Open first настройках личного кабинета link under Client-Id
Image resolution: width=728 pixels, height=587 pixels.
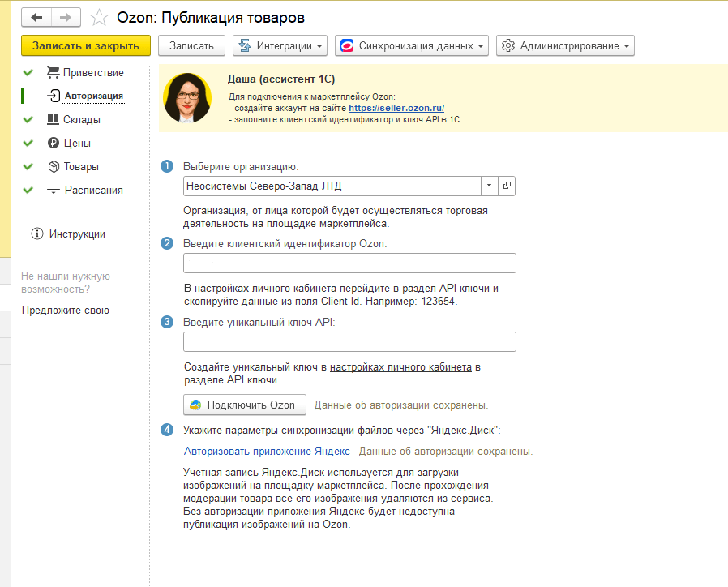click(267, 289)
